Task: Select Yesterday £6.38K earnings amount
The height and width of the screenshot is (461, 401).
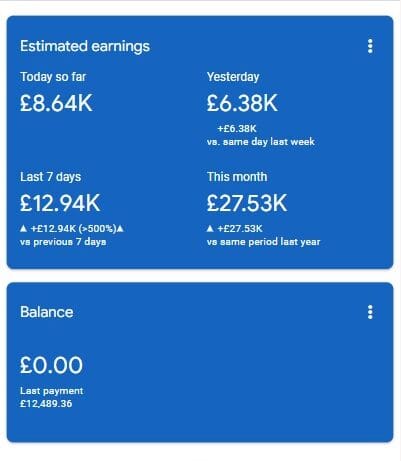Action: coord(242,103)
